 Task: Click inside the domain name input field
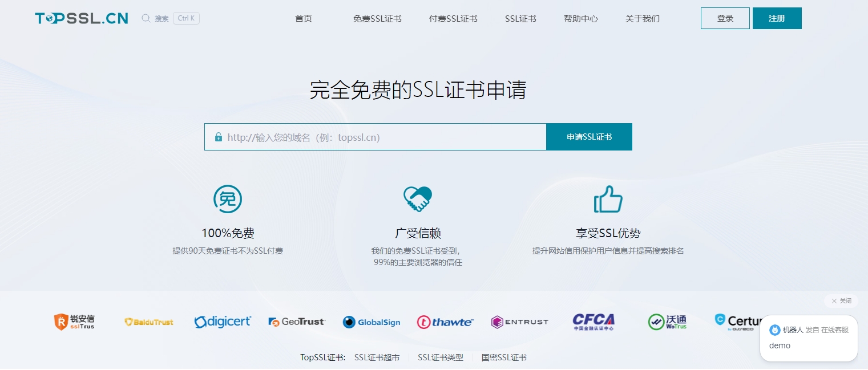click(371, 137)
